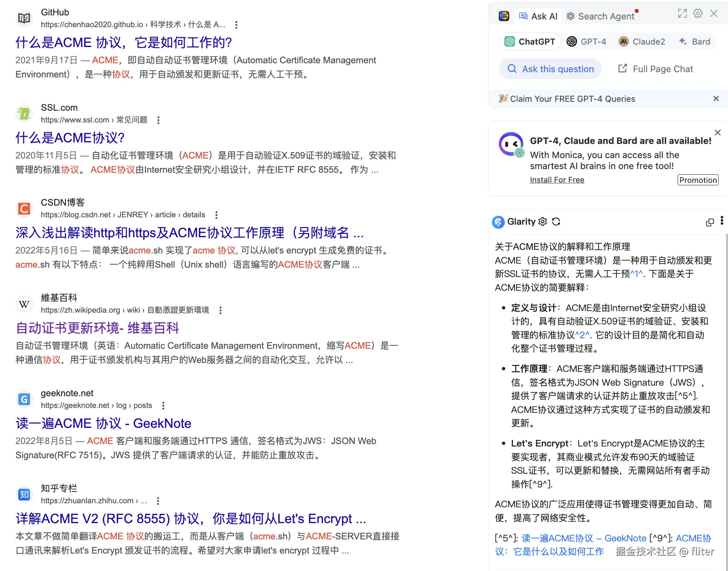Open the result 什么是ACME 协议，它是如何工作的?
Screen dimensions: 728x571
(124, 43)
